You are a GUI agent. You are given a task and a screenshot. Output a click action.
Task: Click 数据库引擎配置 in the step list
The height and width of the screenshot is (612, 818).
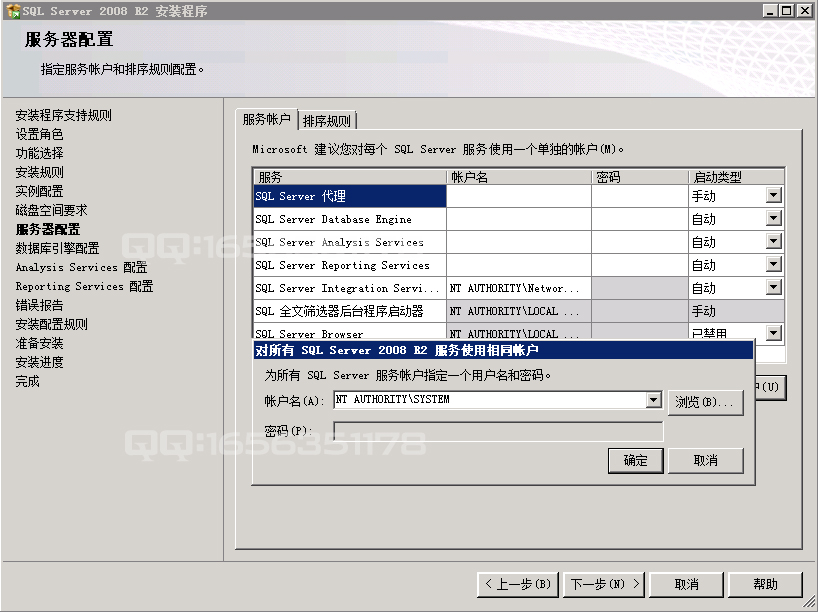57,248
